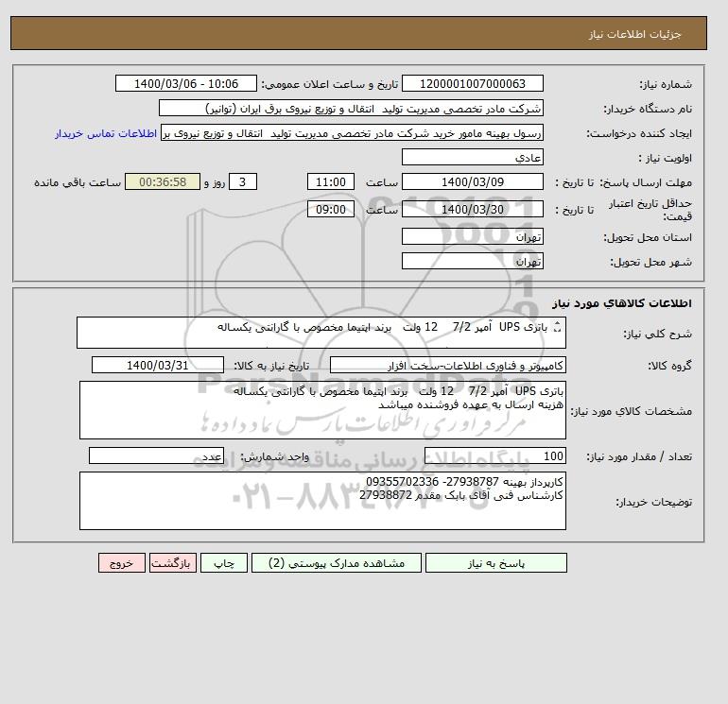This screenshot has height=704, width=728.
Task: Click the تاریخ و ساعت اعلان عمومی label
Action: click(330, 84)
